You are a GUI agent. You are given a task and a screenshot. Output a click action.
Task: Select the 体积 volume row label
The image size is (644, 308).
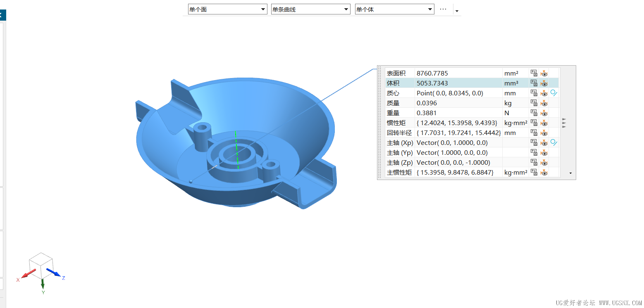393,83
